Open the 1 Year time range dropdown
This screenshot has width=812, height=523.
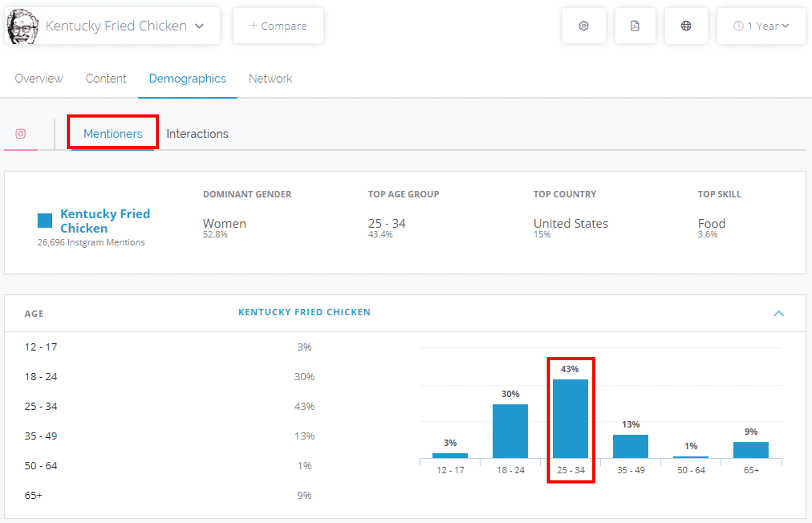[761, 26]
